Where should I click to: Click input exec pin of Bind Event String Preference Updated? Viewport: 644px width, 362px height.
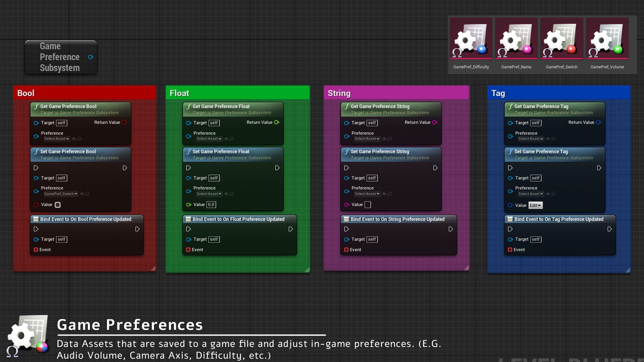346,229
